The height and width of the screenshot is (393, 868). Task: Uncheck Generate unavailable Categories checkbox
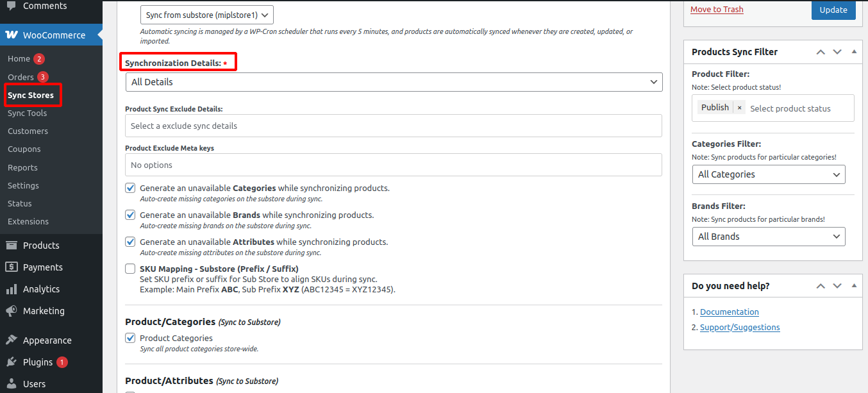click(x=130, y=188)
